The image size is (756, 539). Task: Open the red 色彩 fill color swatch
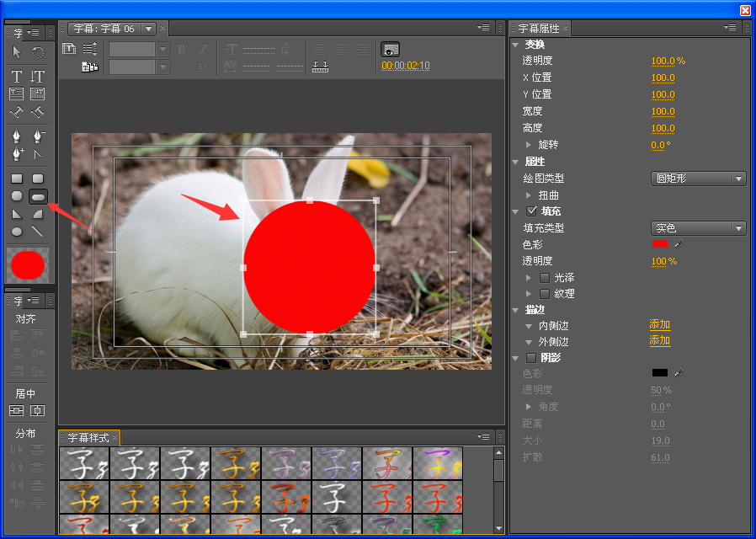coord(659,244)
